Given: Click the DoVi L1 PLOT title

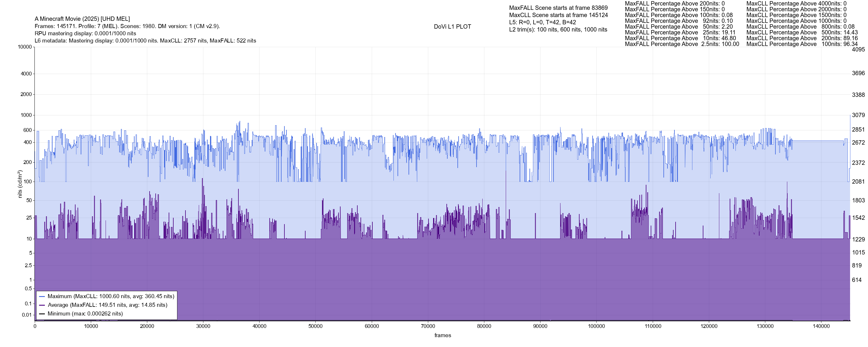Looking at the screenshot, I should tap(452, 27).
